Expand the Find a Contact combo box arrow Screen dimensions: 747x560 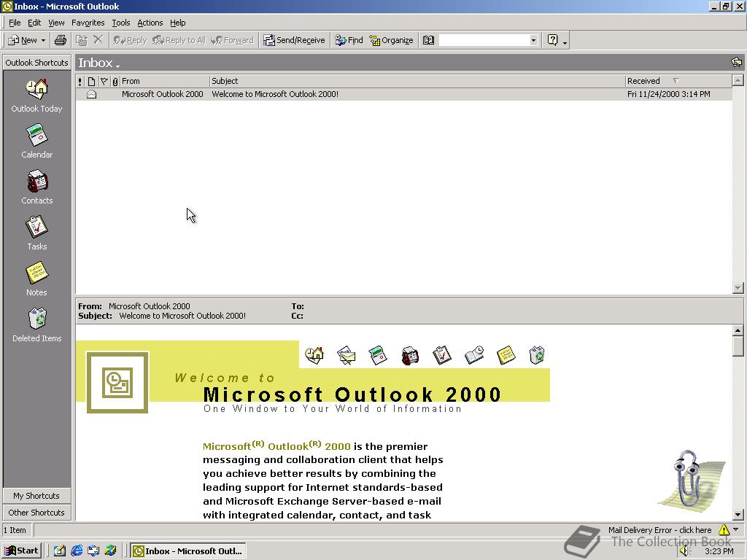point(533,40)
